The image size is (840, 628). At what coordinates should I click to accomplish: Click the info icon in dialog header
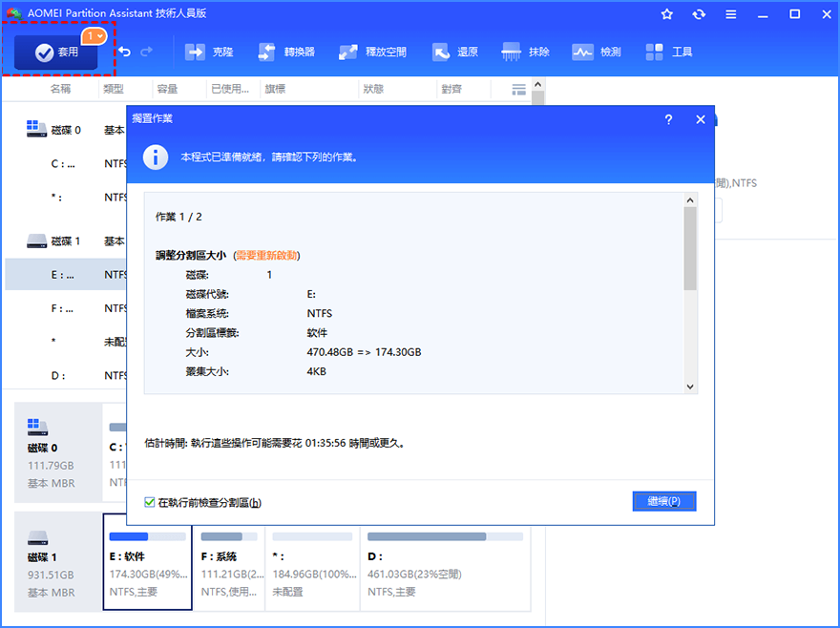(156, 157)
